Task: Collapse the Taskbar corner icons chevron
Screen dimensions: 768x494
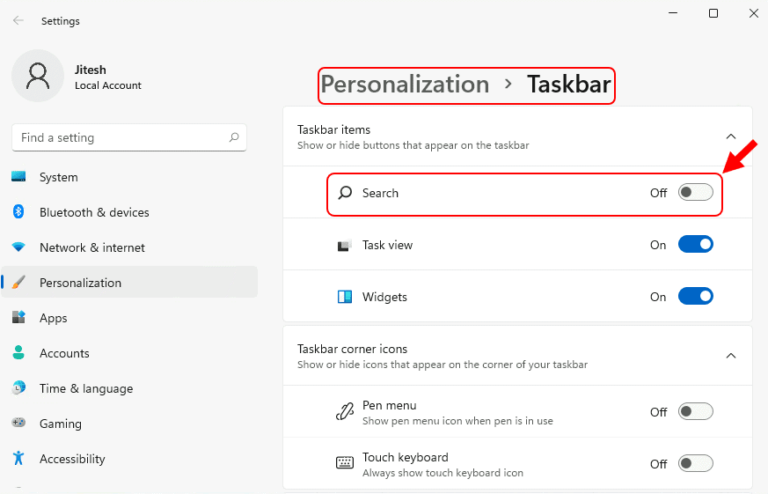Action: [x=731, y=356]
